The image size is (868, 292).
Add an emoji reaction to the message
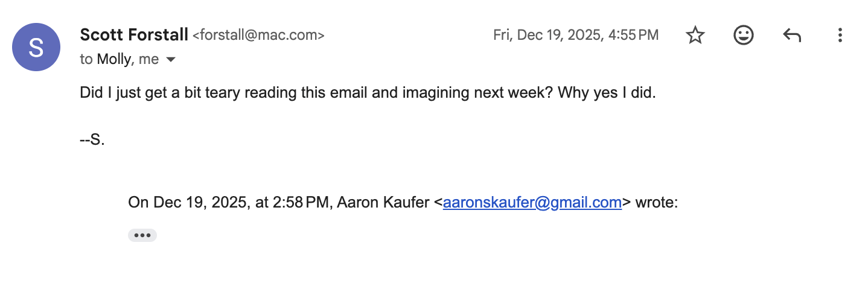[743, 36]
